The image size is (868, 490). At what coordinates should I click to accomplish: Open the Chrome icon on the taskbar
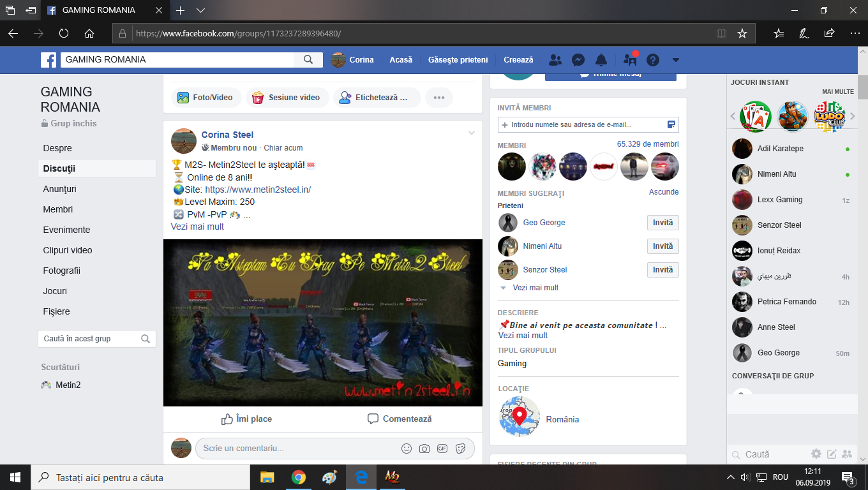click(x=298, y=477)
